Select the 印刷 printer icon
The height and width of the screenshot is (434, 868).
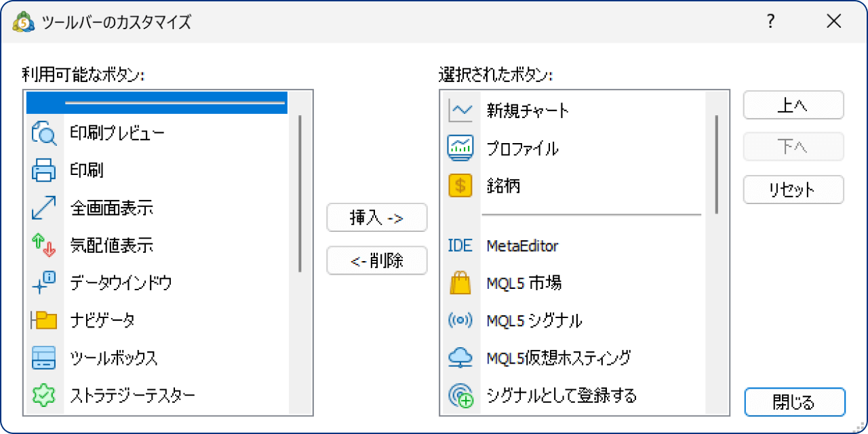(x=43, y=171)
